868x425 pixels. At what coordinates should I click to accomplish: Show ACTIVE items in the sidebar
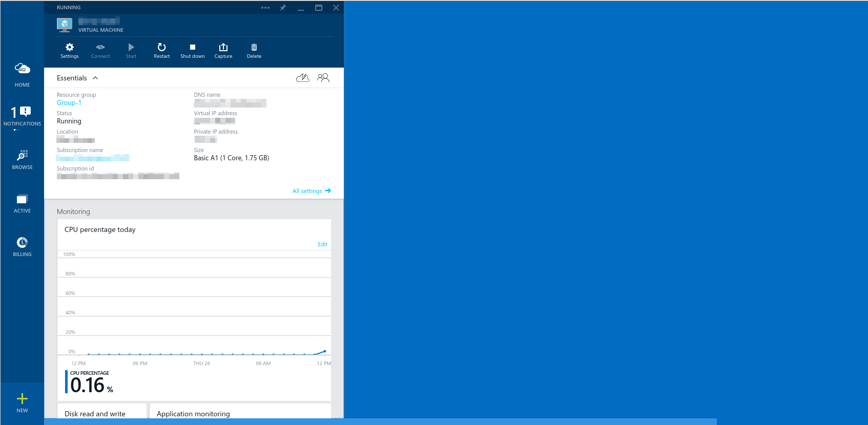22,203
